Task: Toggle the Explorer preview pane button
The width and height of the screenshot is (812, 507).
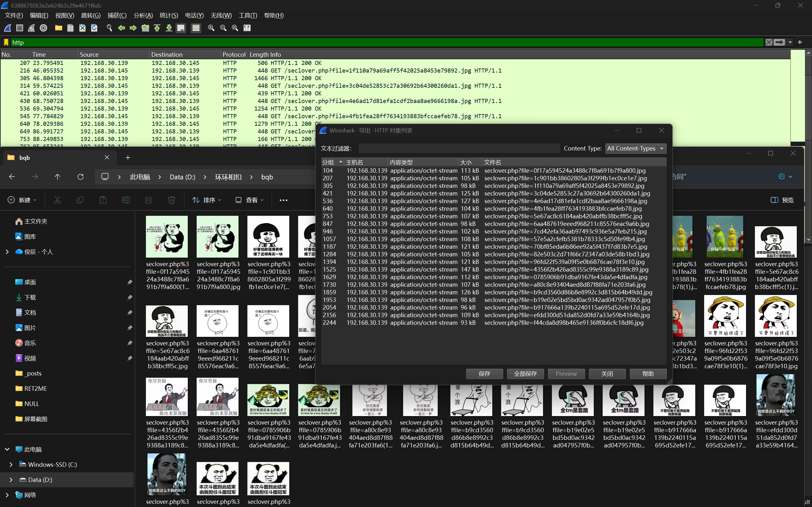Action: (x=782, y=200)
